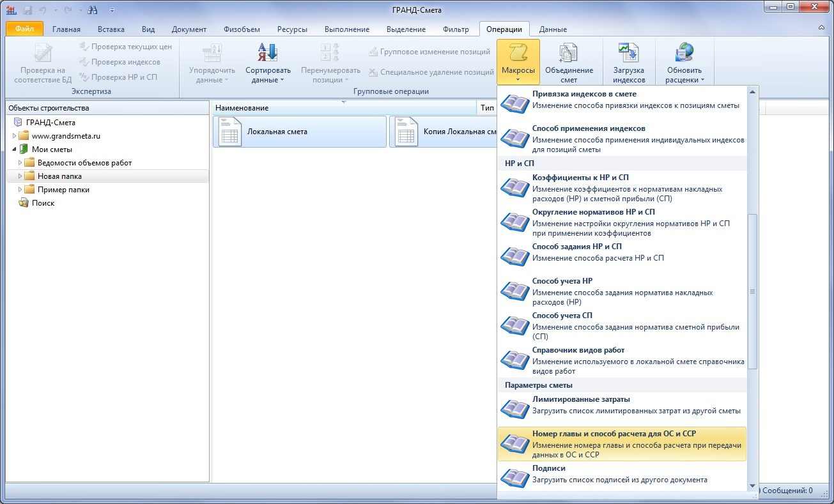Select the ГРАНД-Смета root tree item
Viewport: 834px width, 504px height.
tap(50, 122)
